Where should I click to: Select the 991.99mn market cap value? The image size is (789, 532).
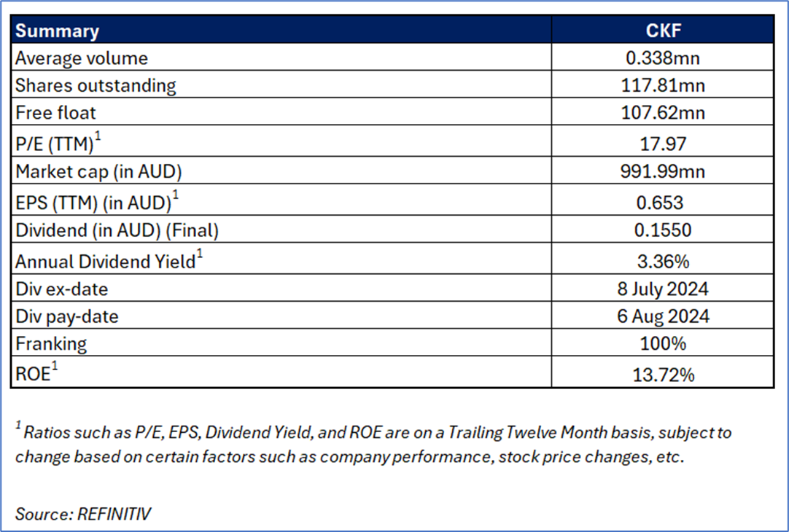click(663, 171)
